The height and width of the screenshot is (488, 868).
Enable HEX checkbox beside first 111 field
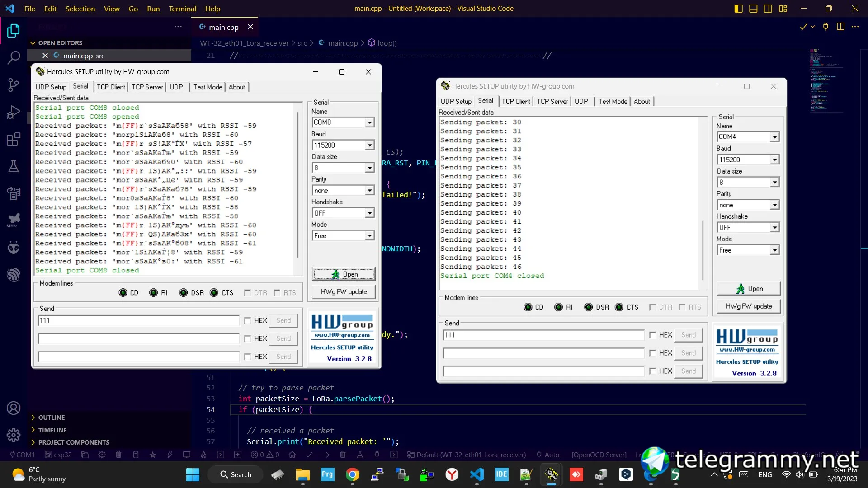click(247, 320)
